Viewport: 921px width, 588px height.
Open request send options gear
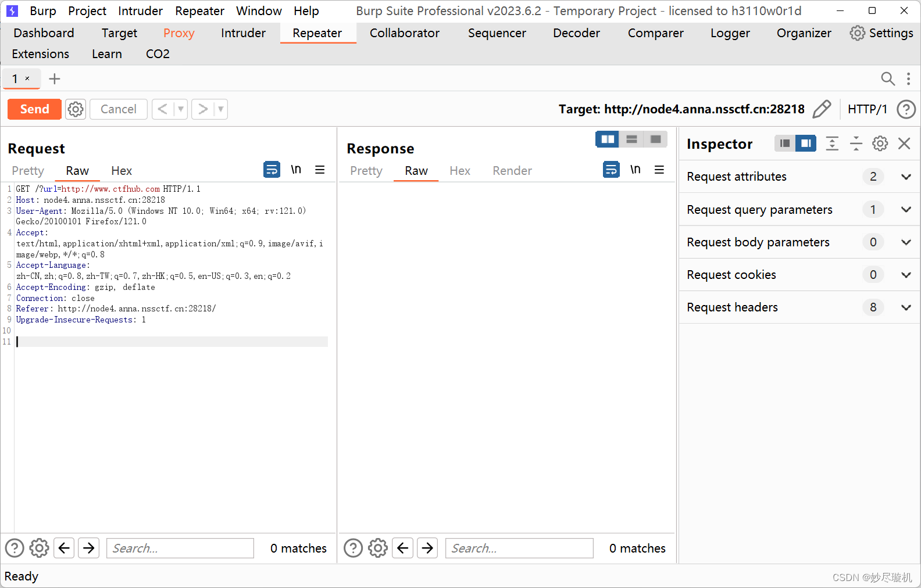click(x=76, y=109)
